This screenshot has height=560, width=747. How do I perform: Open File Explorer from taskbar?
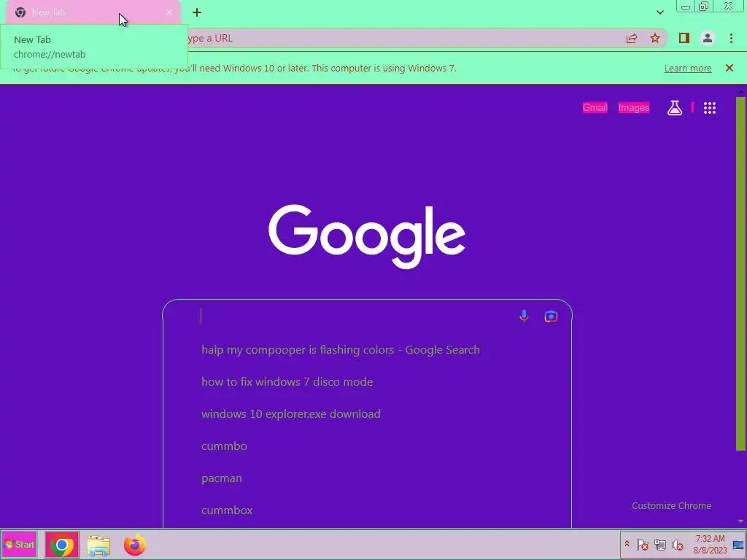coord(98,545)
